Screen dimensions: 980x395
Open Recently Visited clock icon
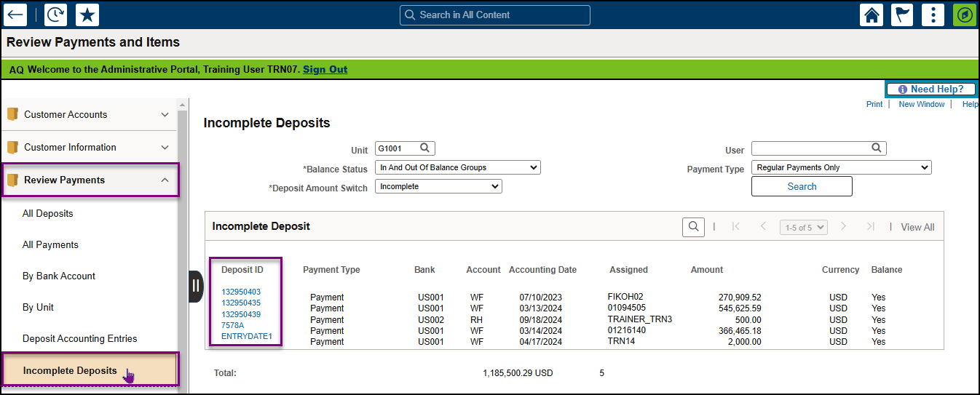click(55, 15)
